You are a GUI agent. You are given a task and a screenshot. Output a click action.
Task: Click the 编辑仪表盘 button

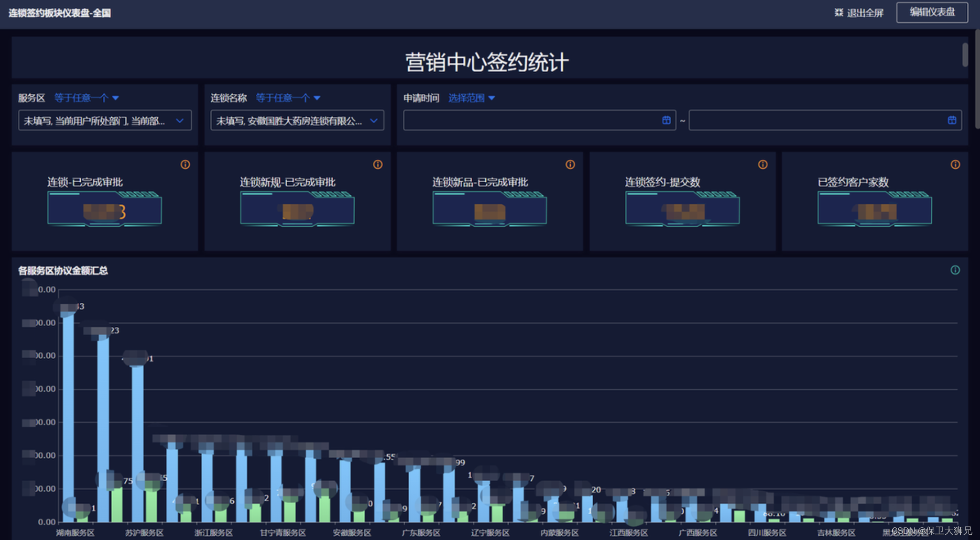coord(932,12)
